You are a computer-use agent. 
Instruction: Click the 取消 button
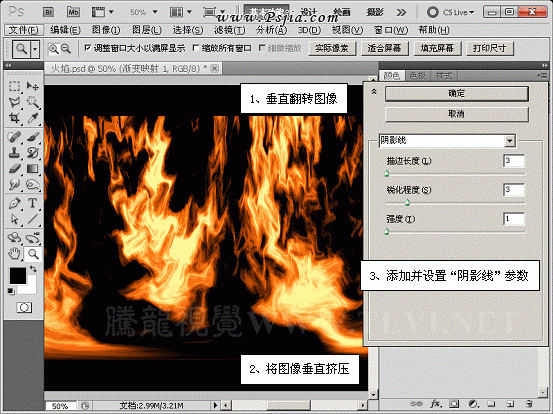pos(457,114)
